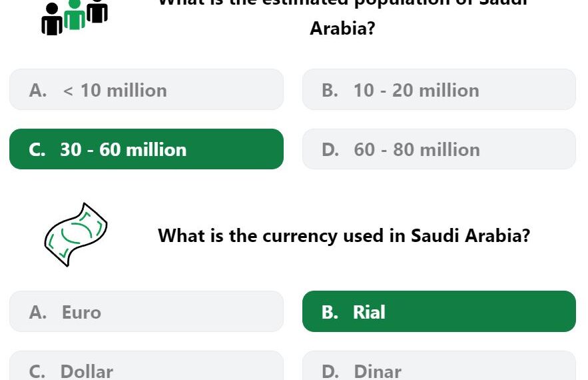588x380 pixels.
Task: Pick answer D. 60 - 80 million
Action: click(439, 149)
